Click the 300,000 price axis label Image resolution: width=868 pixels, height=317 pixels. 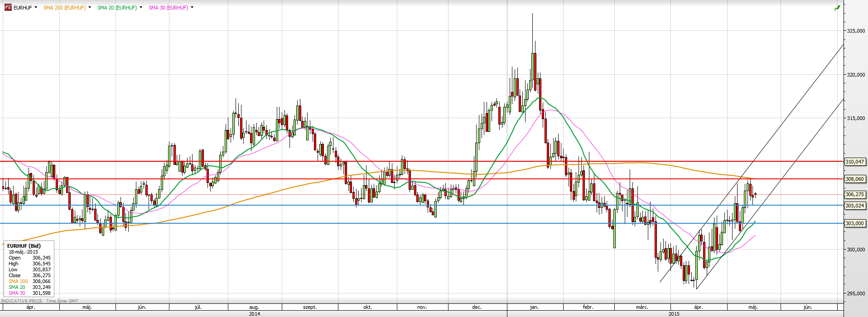[x=856, y=250]
